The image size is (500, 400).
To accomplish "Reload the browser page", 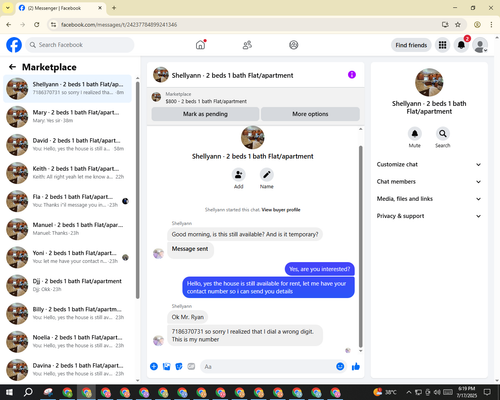I will (x=37, y=24).
